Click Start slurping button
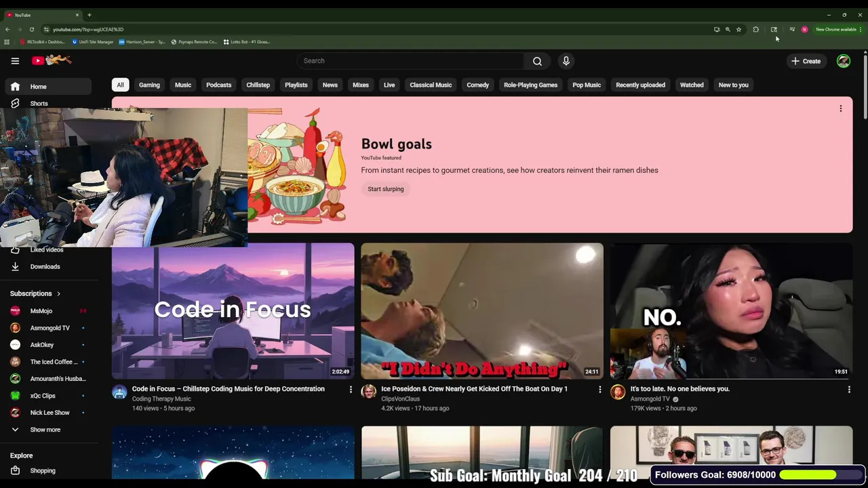Image resolution: width=868 pixels, height=488 pixels. [x=386, y=189]
